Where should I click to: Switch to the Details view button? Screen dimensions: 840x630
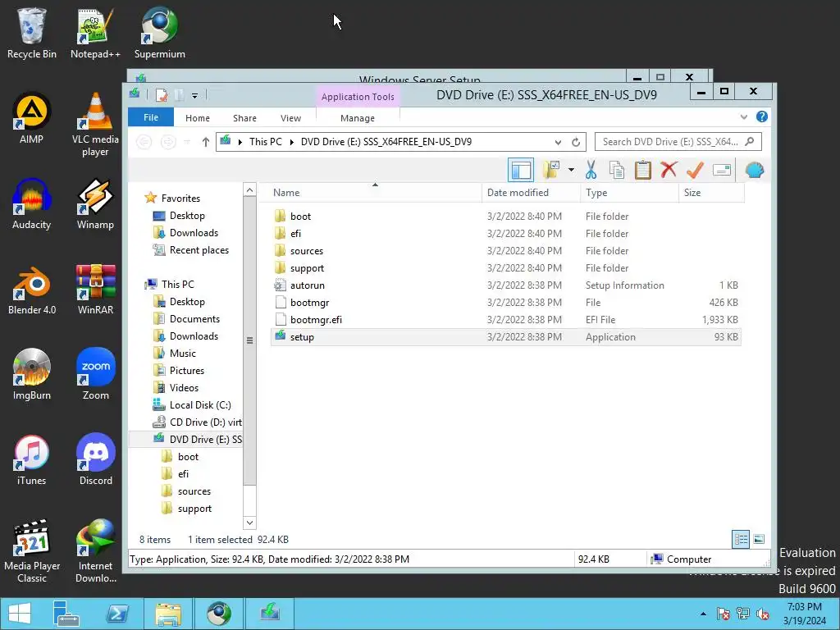click(x=741, y=539)
